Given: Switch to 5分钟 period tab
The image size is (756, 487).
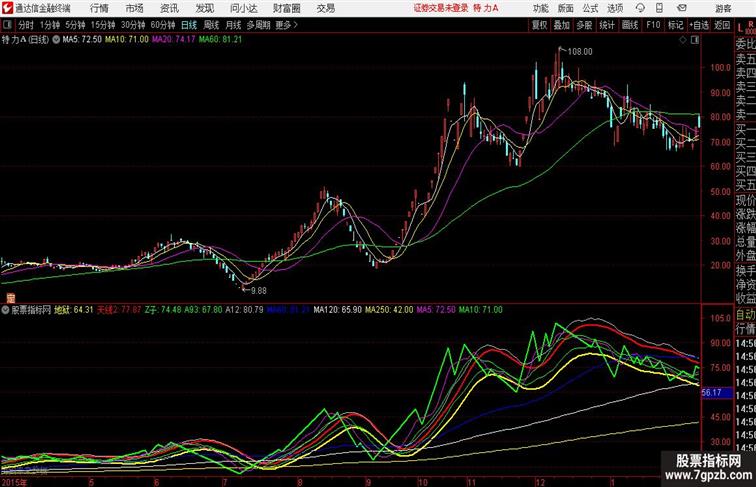Looking at the screenshot, I should [75, 25].
